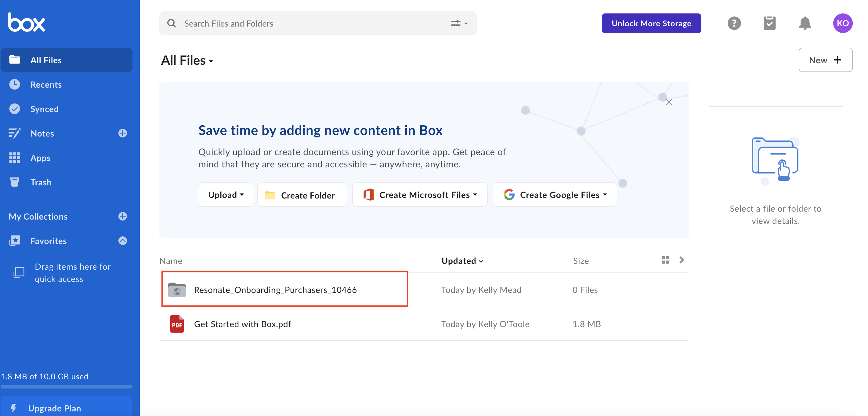Click Create Folder button
Screen dimensions: 868x416
[302, 195]
